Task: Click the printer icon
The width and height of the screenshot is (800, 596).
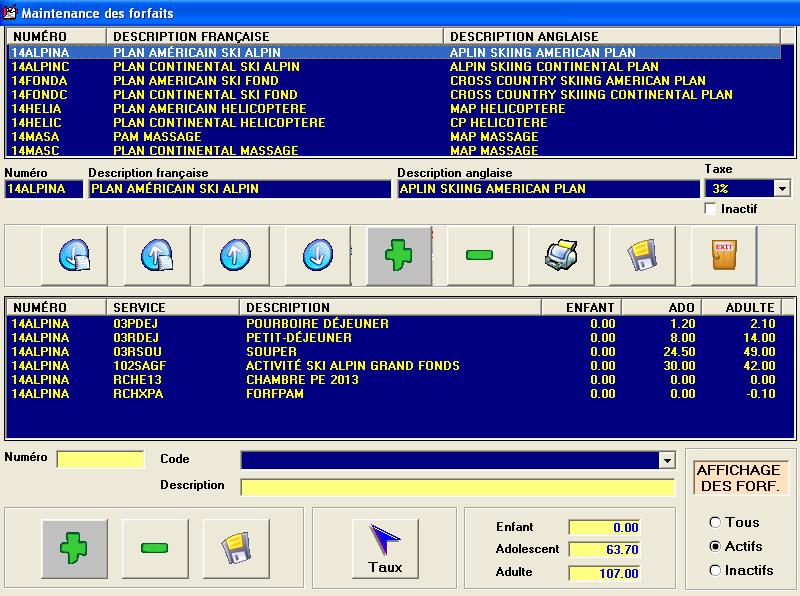Action: (561, 255)
